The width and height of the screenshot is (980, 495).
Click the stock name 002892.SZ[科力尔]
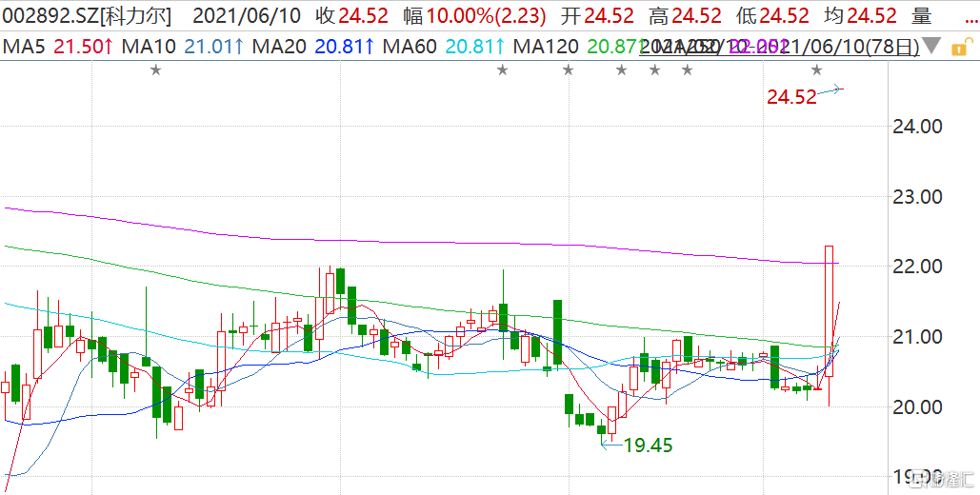[87, 15]
